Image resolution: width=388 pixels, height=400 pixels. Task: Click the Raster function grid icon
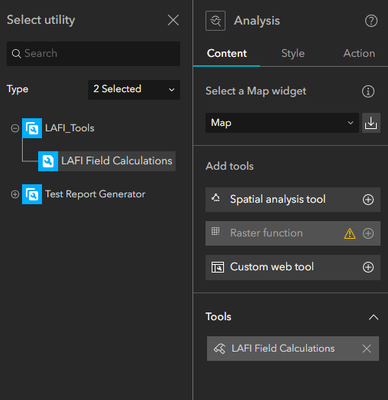pos(215,231)
